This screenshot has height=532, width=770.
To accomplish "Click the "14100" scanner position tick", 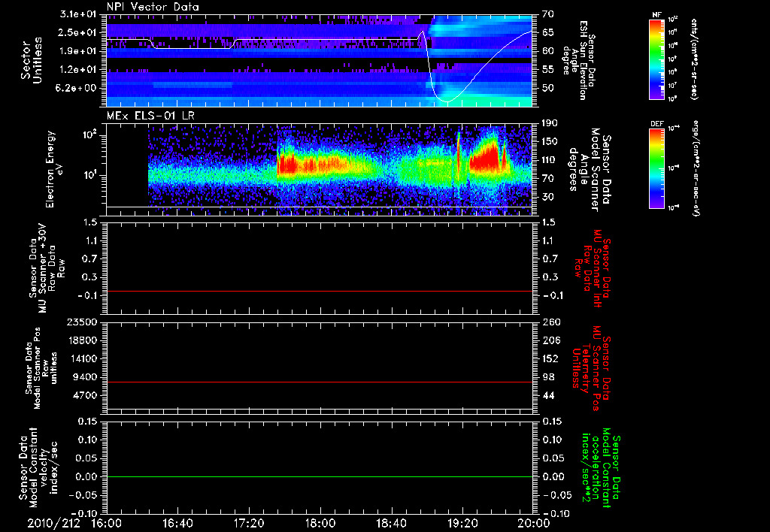I will click(82, 358).
